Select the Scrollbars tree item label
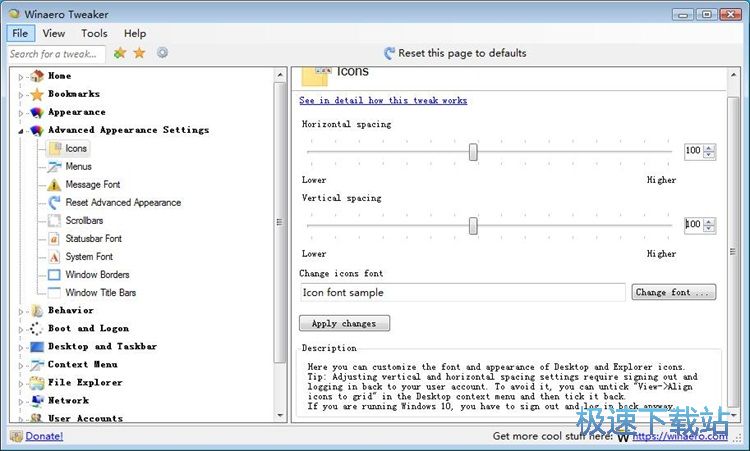The height and width of the screenshot is (451, 750). point(84,220)
